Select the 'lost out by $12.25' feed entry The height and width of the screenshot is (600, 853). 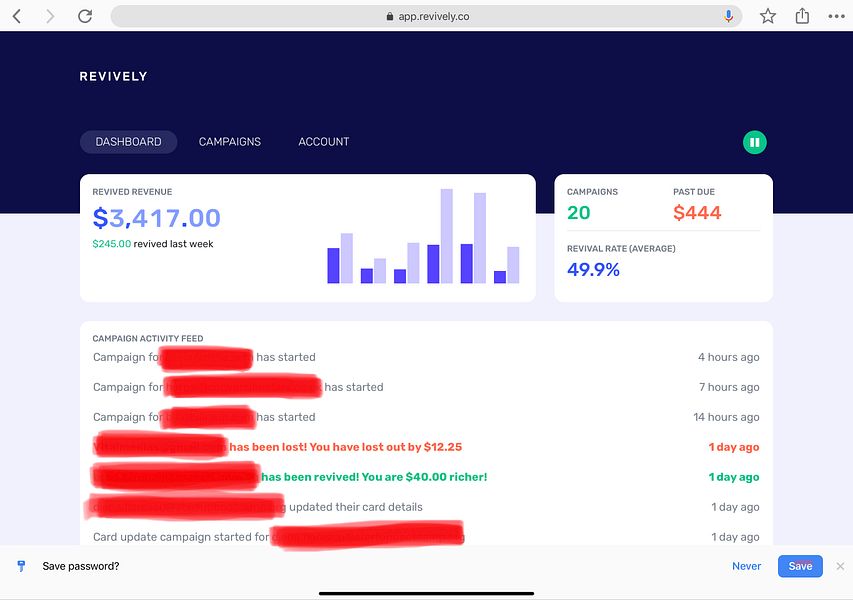pyautogui.click(x=426, y=447)
